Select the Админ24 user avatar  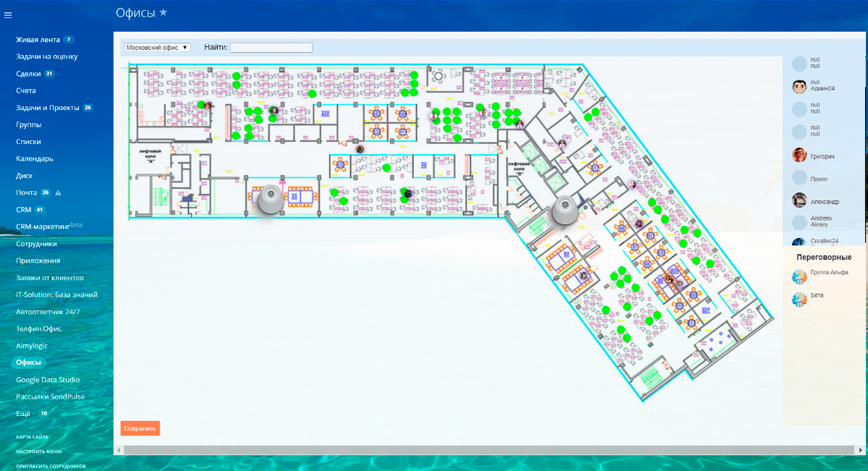pos(799,86)
